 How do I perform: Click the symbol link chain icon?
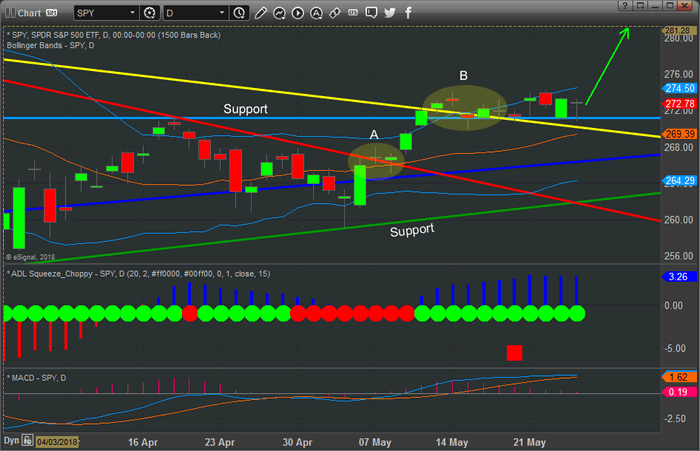click(335, 13)
